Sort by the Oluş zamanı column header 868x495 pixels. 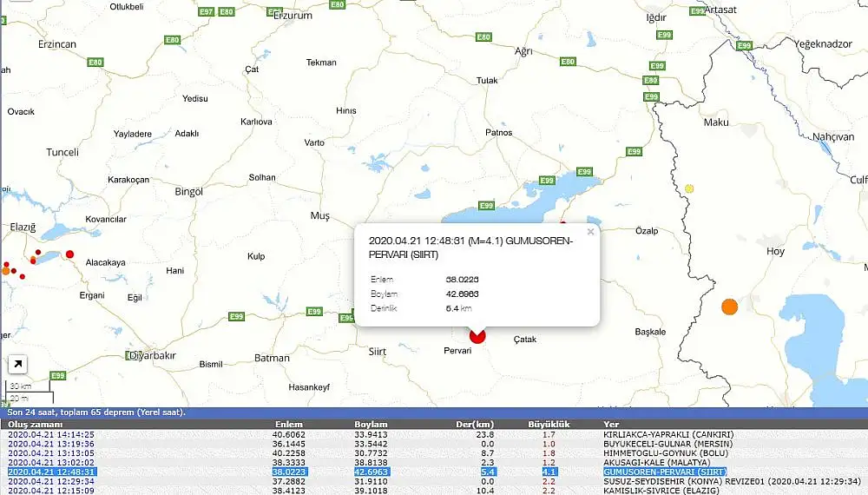tap(36, 424)
